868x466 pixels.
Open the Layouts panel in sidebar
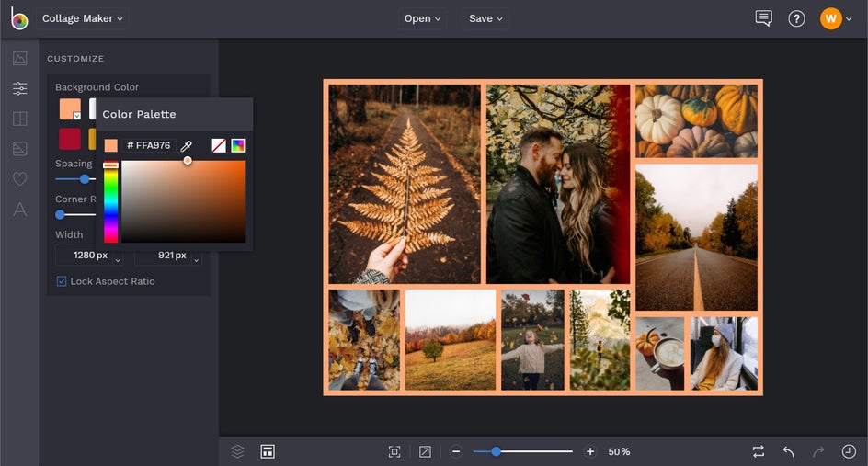tap(19, 119)
